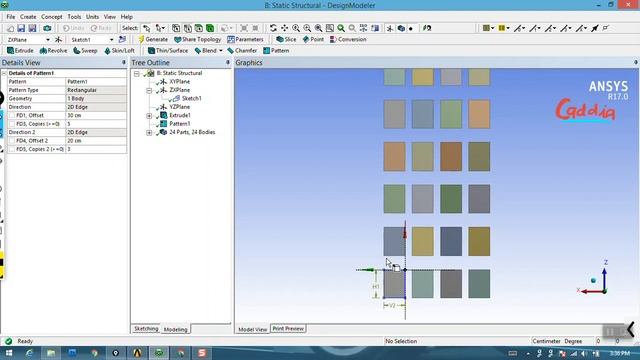This screenshot has height=360, width=640.
Task: Click the 30 cm offset value field
Action: tap(96, 116)
